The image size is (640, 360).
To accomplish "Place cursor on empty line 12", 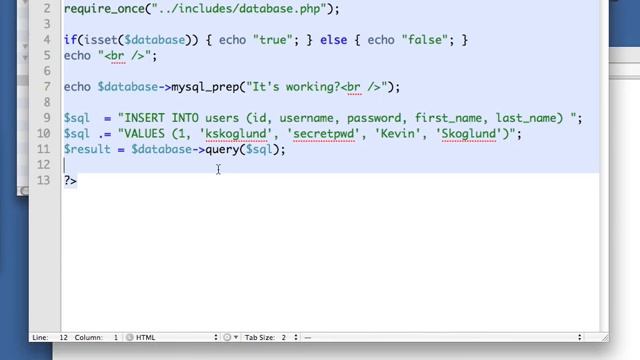I will tap(331, 165).
